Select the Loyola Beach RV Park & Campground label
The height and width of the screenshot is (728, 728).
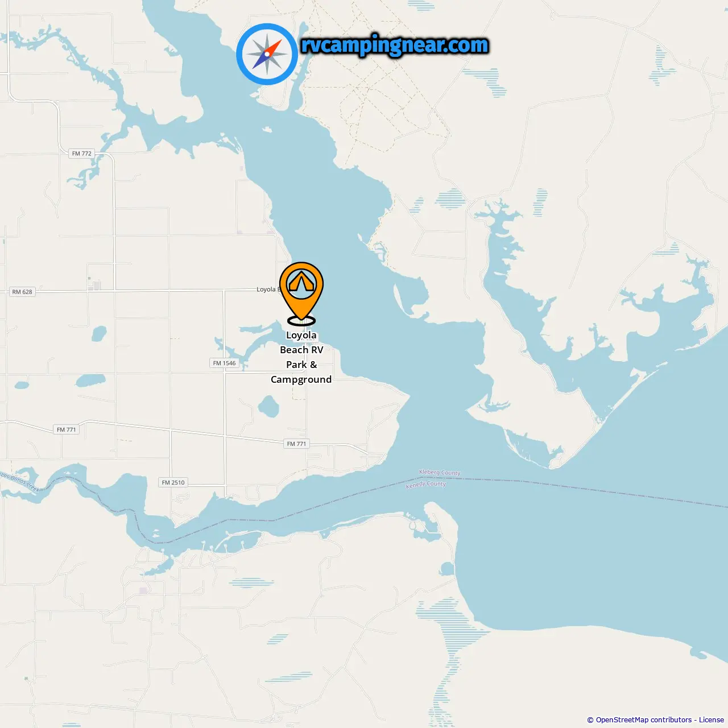click(x=301, y=357)
